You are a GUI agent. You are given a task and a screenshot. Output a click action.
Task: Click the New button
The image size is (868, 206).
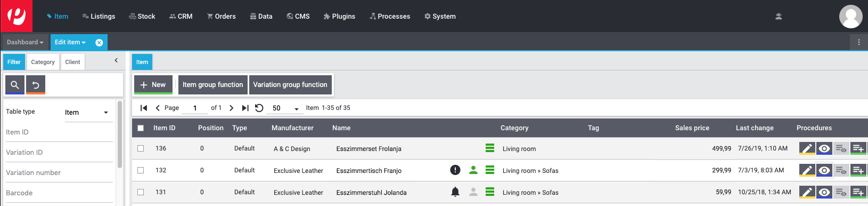coord(153,84)
